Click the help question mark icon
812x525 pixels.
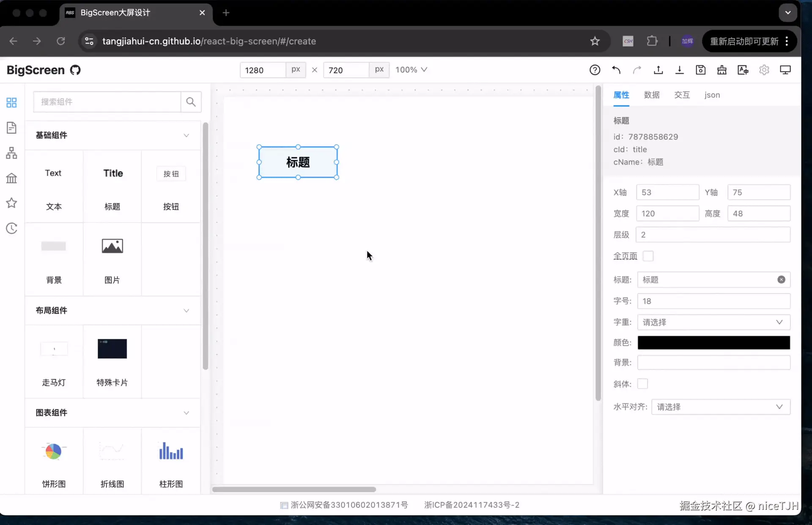coord(595,70)
